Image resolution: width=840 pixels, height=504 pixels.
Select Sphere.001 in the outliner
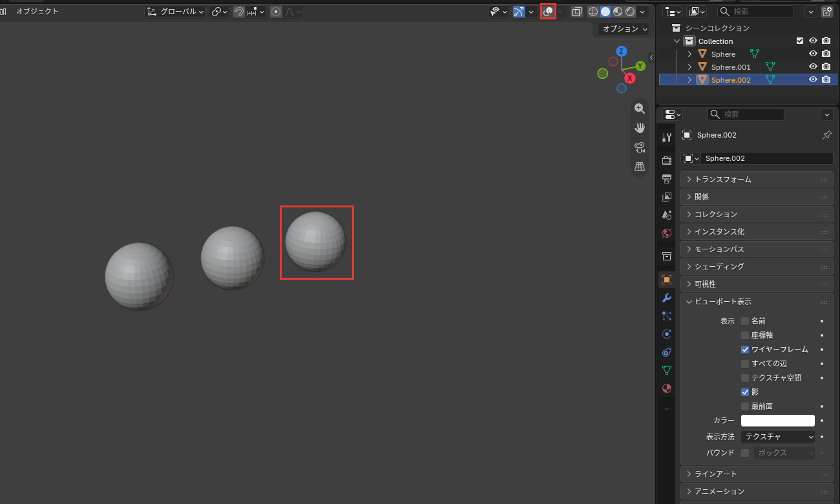[731, 67]
